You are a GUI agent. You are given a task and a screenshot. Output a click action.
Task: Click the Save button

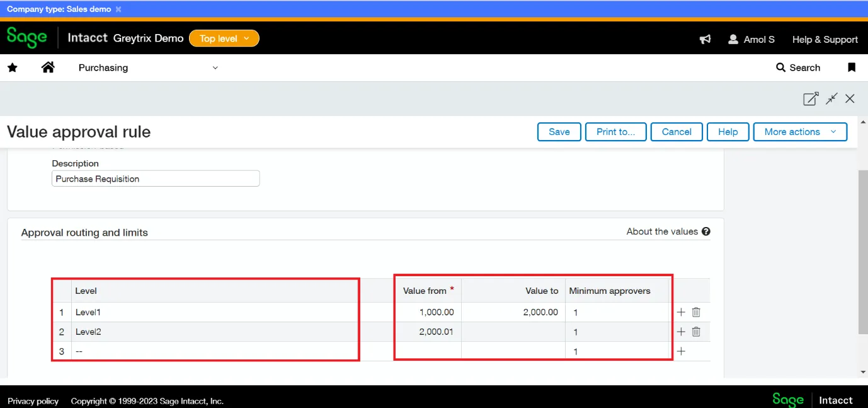pyautogui.click(x=559, y=132)
